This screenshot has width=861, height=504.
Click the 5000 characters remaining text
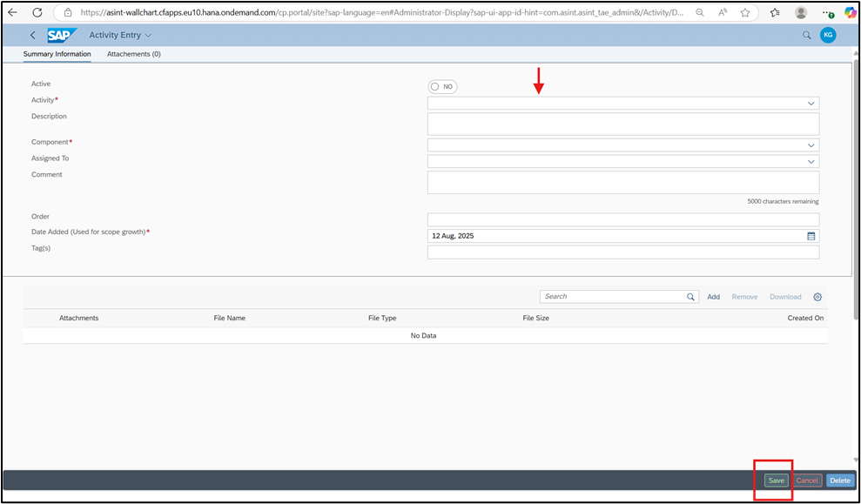783,201
